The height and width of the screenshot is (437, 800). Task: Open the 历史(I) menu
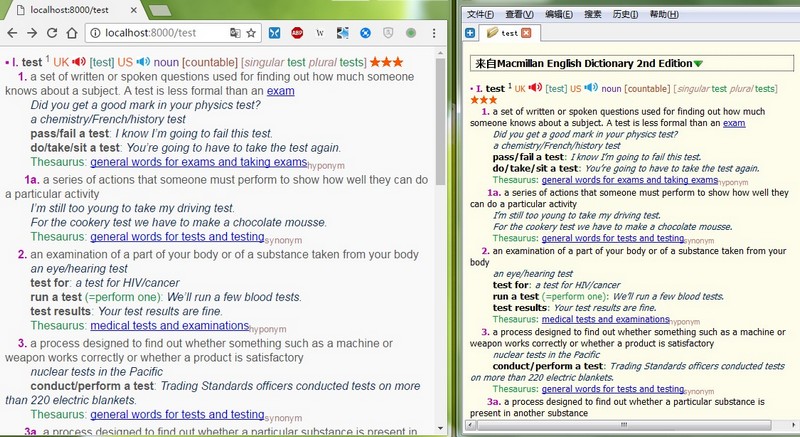tap(625, 14)
